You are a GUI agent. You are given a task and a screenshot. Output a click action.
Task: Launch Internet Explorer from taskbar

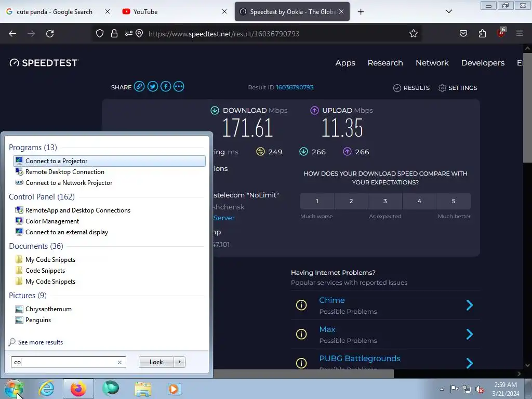[x=46, y=389]
